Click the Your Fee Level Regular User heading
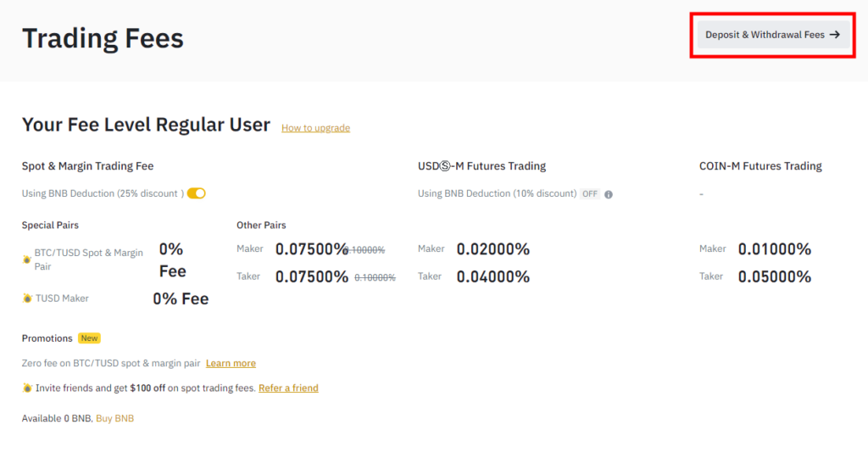The height and width of the screenshot is (452, 868). point(146,125)
